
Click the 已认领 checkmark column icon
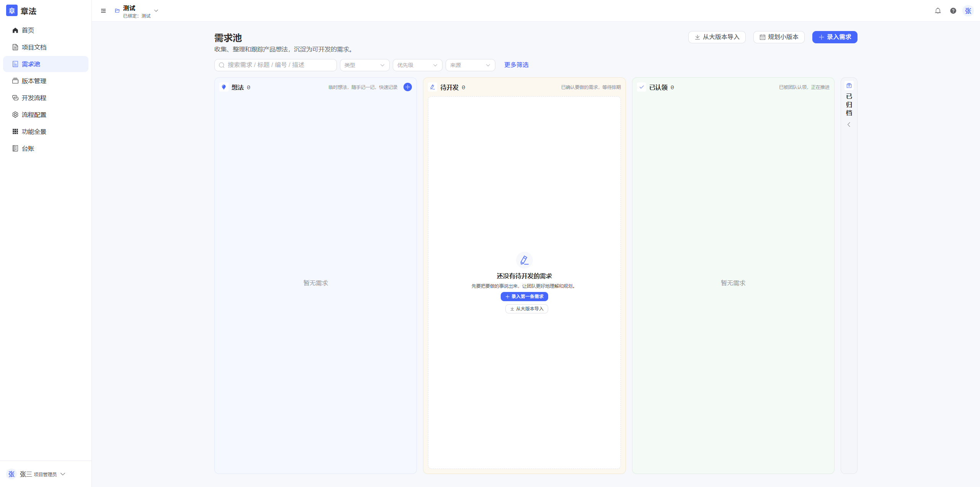pyautogui.click(x=642, y=87)
